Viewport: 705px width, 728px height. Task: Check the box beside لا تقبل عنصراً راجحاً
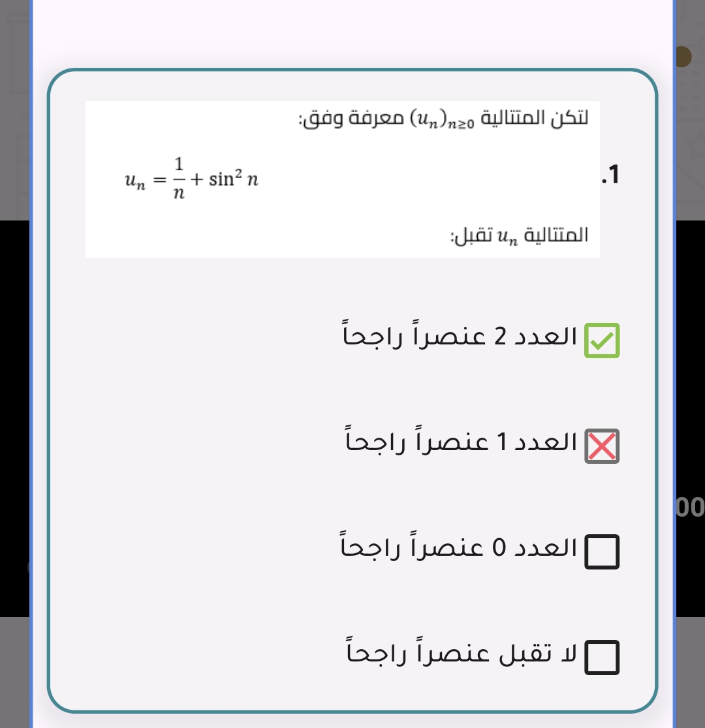[x=602, y=658]
